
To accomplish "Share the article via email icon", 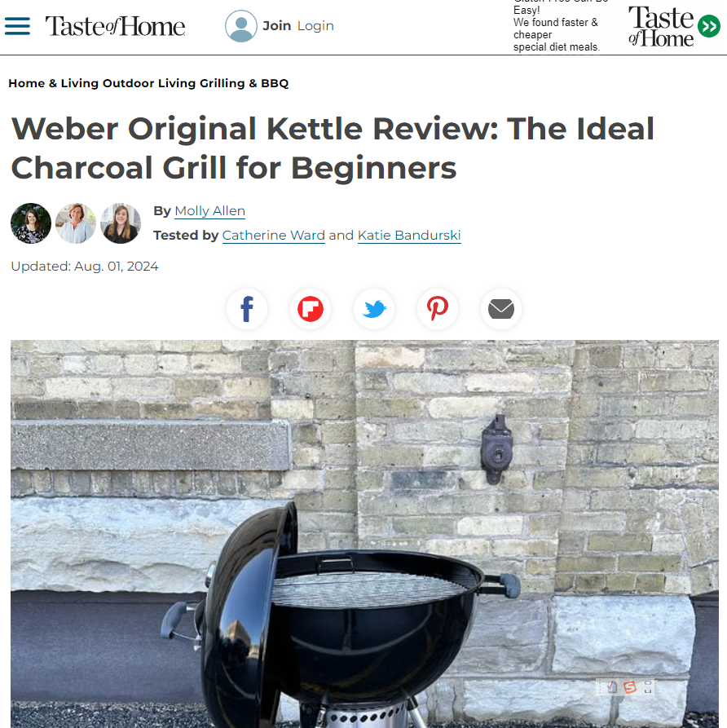I will coord(501,309).
